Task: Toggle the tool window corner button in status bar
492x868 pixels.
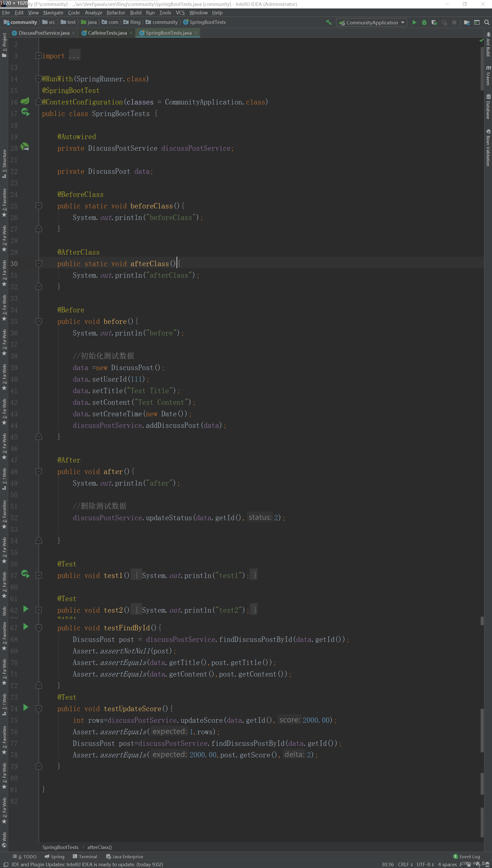Action: pyautogui.click(x=6, y=864)
